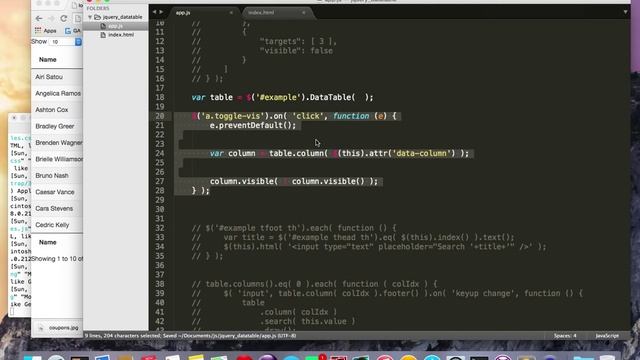Viewport: 640px width, 360px height.
Task: Select the Cara Stevens row
Action: 57,209
